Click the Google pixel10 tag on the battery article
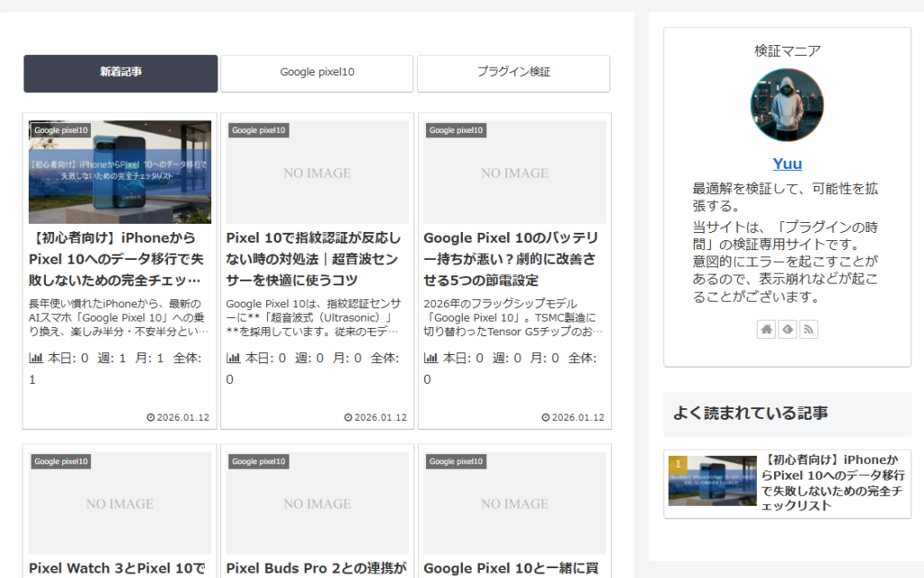This screenshot has height=578, width=924. point(456,130)
